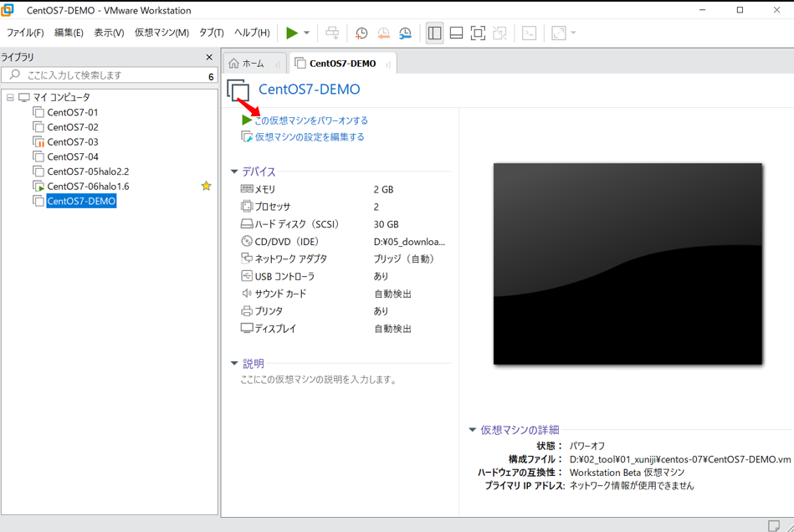The height and width of the screenshot is (532, 794).
Task: Open the snapshot manager icon
Action: (405, 33)
